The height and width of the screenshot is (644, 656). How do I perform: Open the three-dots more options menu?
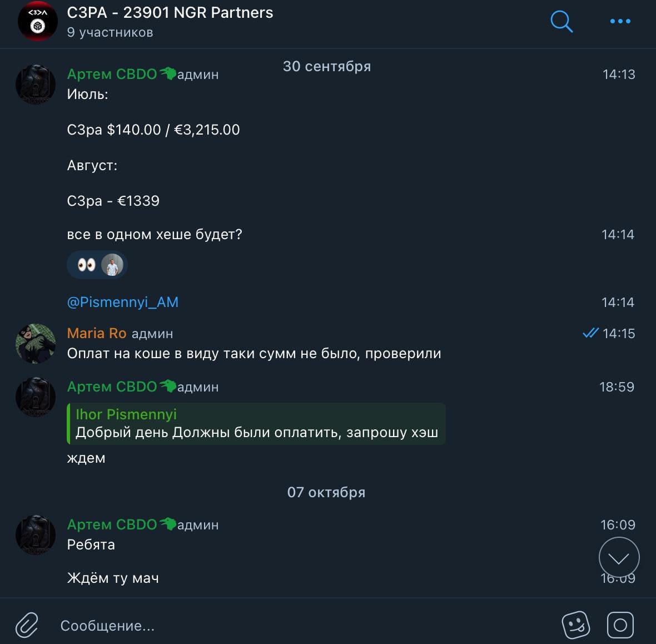click(620, 22)
